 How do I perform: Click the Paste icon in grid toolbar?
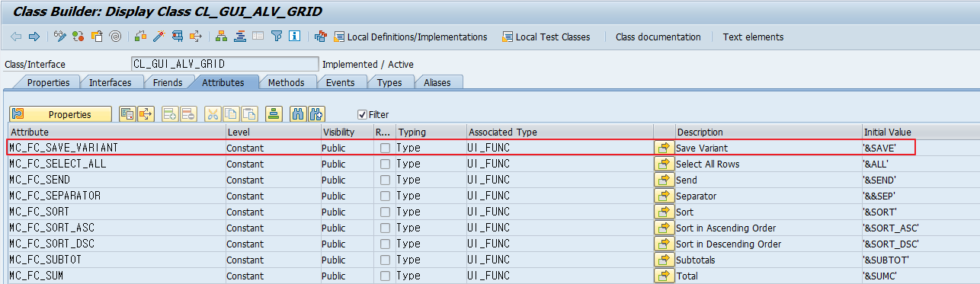tap(249, 114)
